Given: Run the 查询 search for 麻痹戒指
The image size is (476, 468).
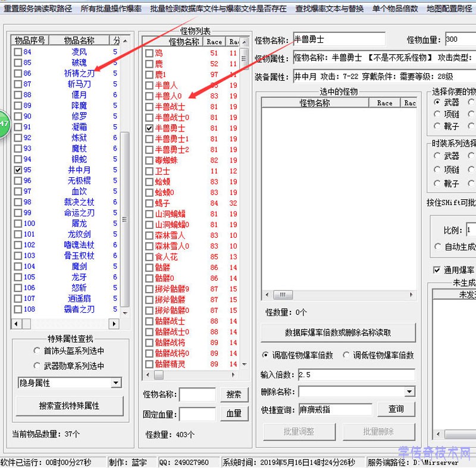Looking at the screenshot, I should [x=396, y=409].
